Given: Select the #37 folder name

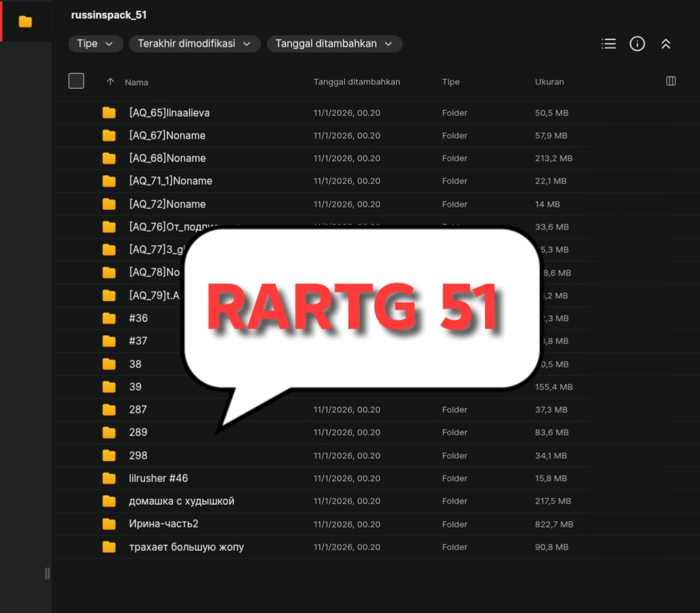Looking at the screenshot, I should [138, 341].
